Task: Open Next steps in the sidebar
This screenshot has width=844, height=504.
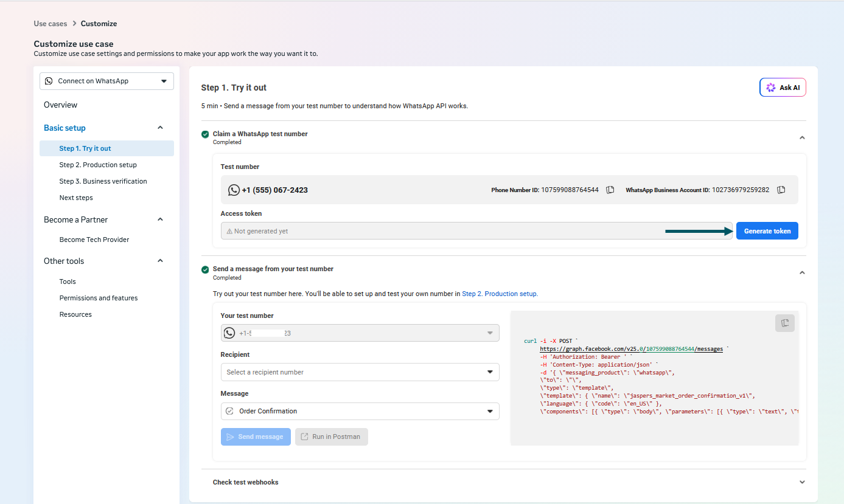Action: 76,198
